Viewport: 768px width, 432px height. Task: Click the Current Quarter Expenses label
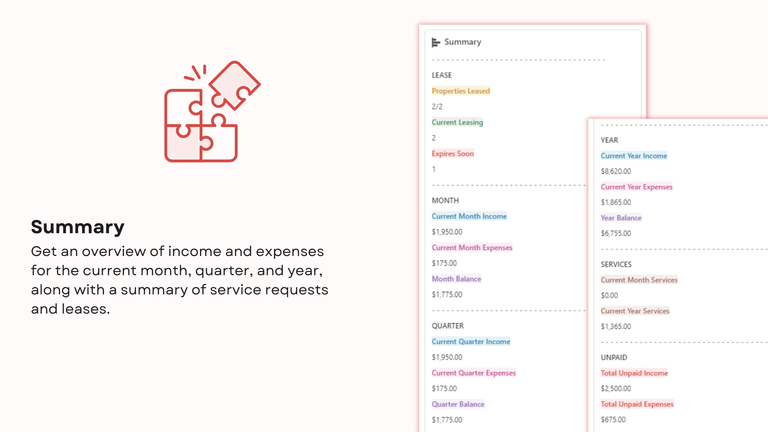click(474, 373)
